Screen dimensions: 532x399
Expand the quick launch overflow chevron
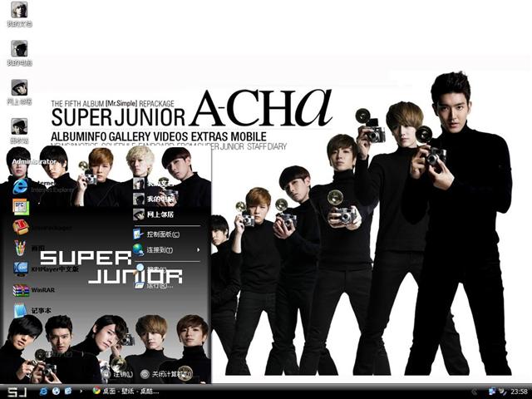[x=81, y=392]
